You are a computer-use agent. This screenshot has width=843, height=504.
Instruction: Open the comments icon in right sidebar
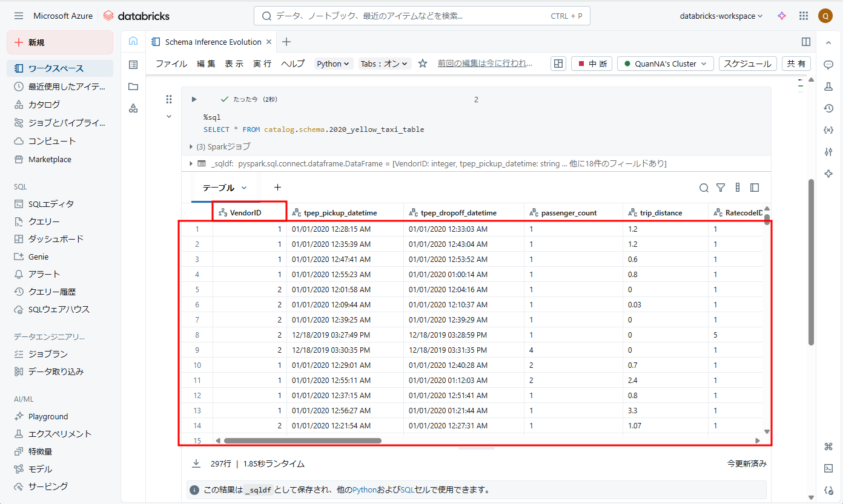tap(828, 65)
